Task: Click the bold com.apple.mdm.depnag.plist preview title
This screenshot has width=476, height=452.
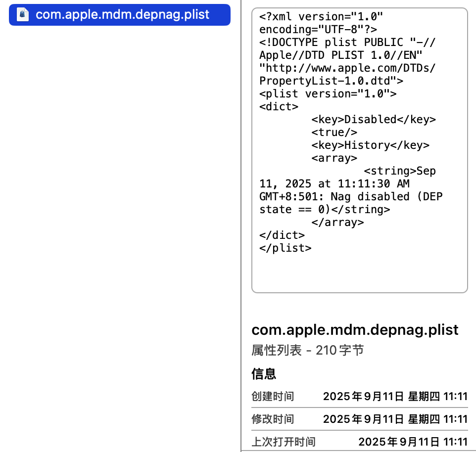Action: [x=355, y=330]
